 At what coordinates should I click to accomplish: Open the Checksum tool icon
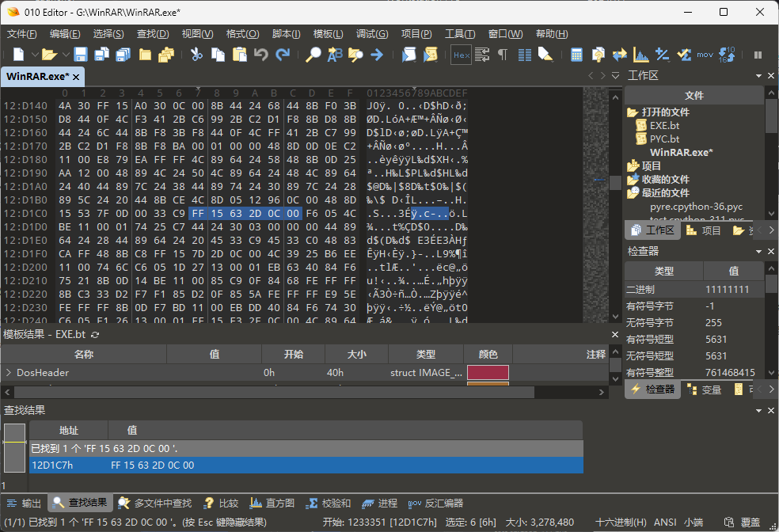click(x=684, y=54)
